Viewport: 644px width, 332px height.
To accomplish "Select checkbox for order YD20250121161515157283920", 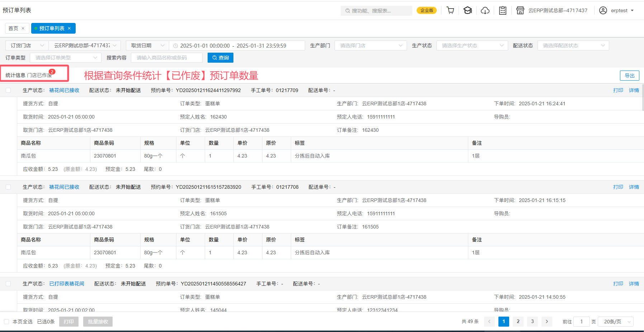I will (8, 187).
